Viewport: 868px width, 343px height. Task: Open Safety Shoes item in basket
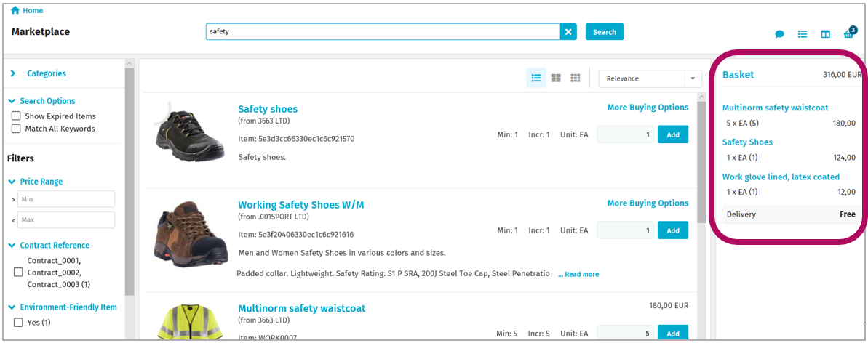coord(747,142)
